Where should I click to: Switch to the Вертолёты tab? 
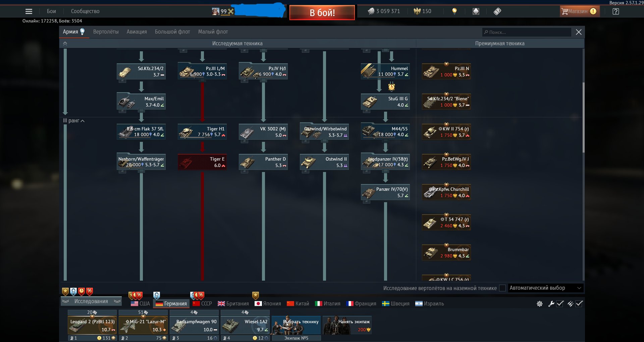(x=106, y=32)
